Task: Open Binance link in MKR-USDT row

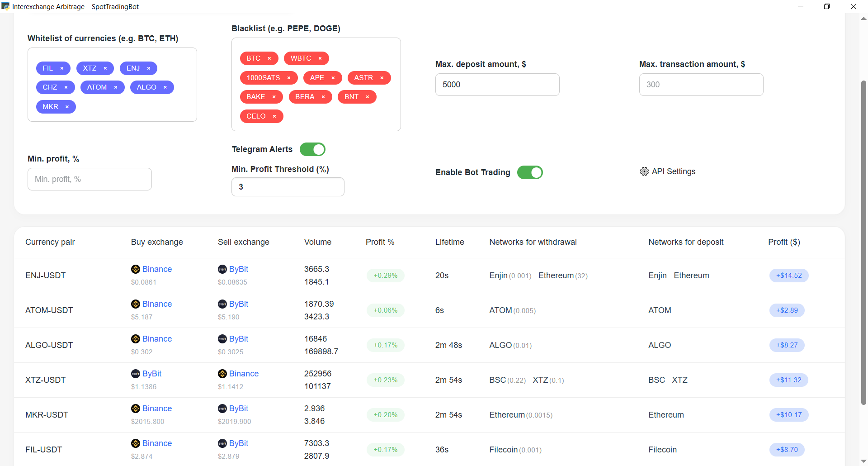Action: (x=157, y=409)
